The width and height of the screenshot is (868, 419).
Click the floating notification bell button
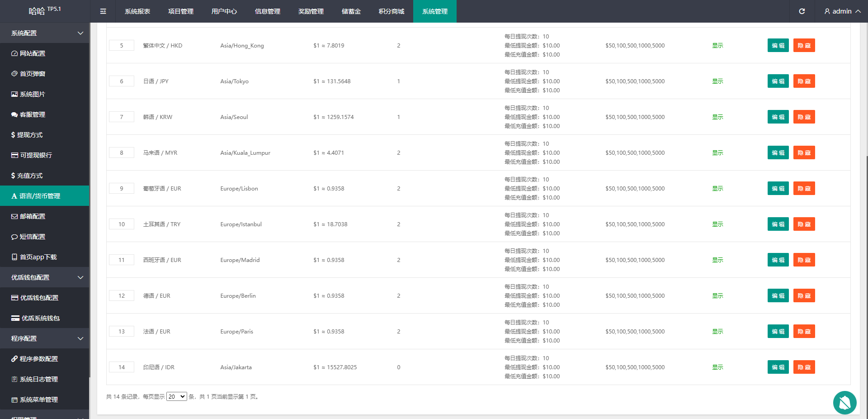pyautogui.click(x=844, y=402)
